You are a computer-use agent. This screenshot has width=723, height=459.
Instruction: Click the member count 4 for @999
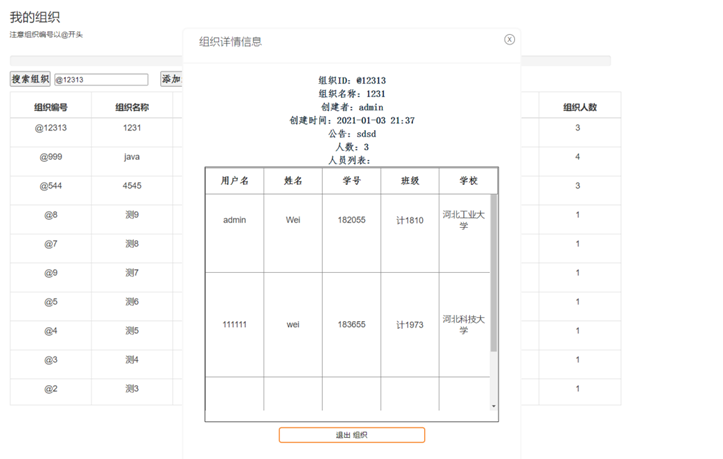click(577, 157)
